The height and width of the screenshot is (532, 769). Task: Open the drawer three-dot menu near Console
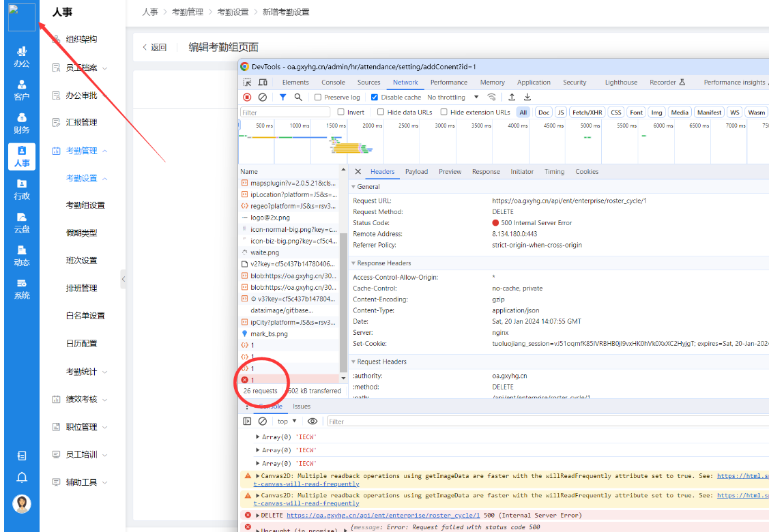pyautogui.click(x=247, y=407)
